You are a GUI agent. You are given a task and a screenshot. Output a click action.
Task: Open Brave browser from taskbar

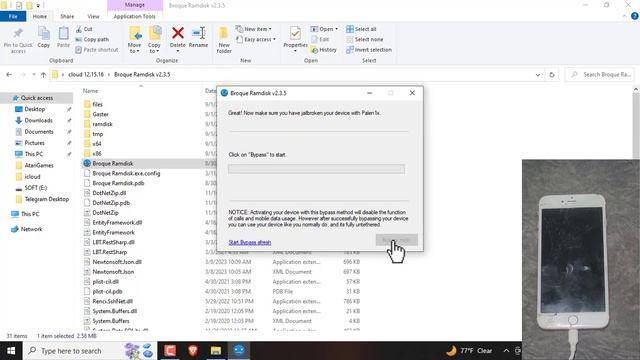click(193, 351)
